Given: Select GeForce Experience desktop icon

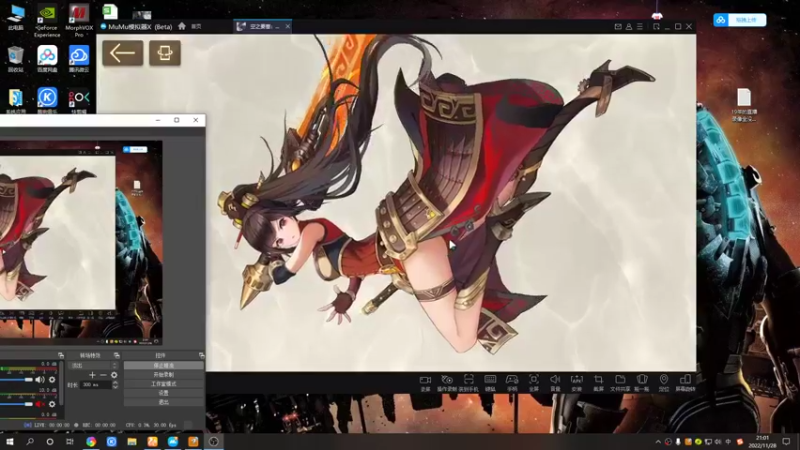Looking at the screenshot, I should pos(47,21).
